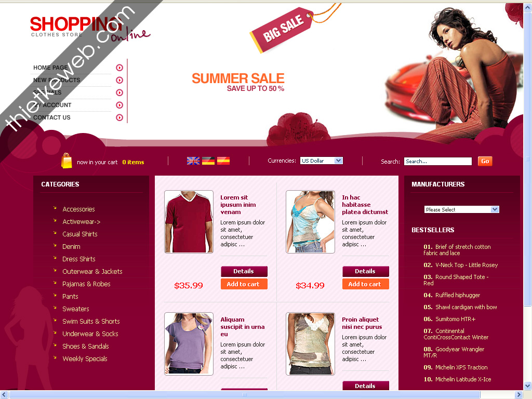Click the Go search button
The image size is (532, 399).
(485, 161)
